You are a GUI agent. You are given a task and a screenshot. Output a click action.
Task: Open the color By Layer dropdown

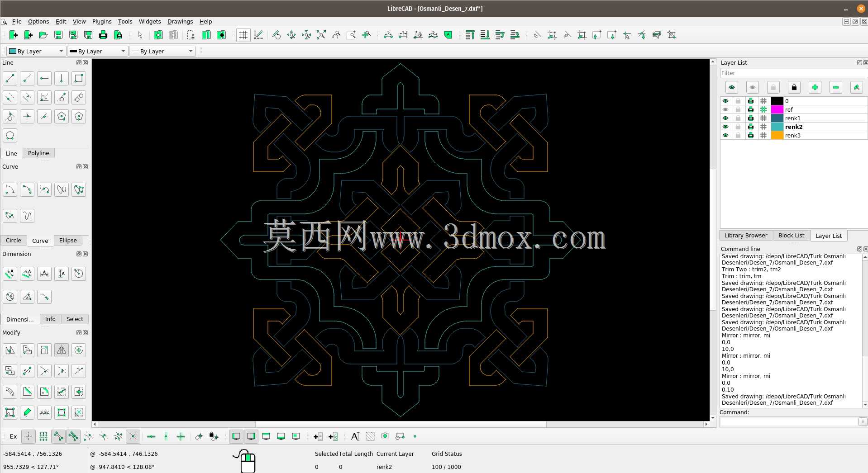point(36,52)
